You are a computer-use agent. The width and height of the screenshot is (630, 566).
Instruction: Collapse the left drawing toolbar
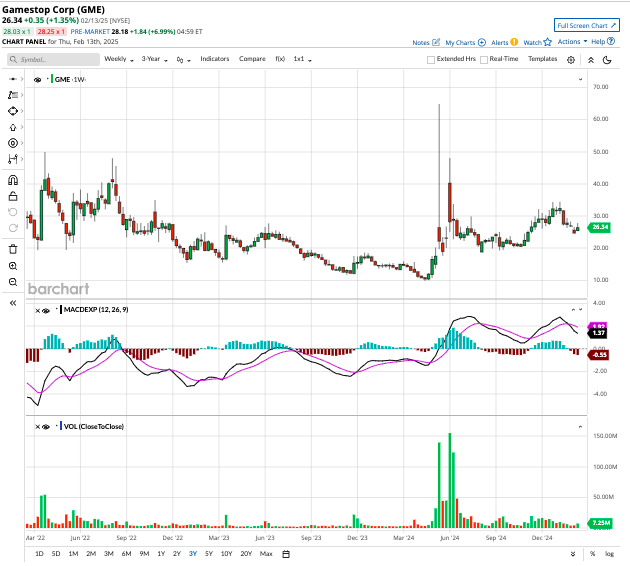pos(13,303)
